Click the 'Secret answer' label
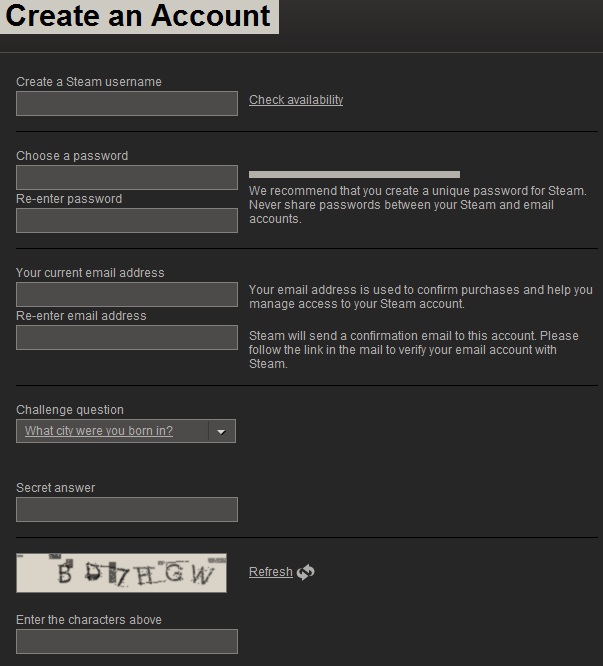 (56, 488)
